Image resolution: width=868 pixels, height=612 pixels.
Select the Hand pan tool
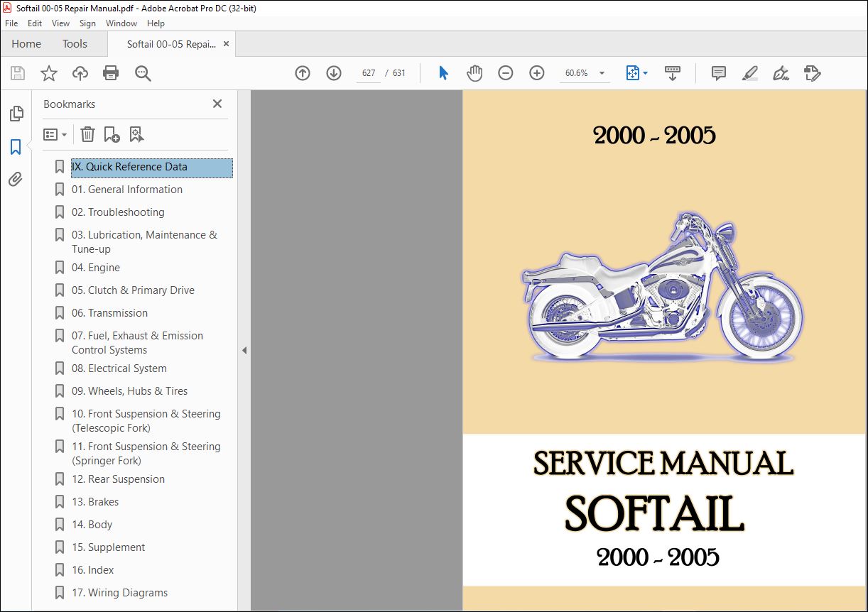point(474,73)
